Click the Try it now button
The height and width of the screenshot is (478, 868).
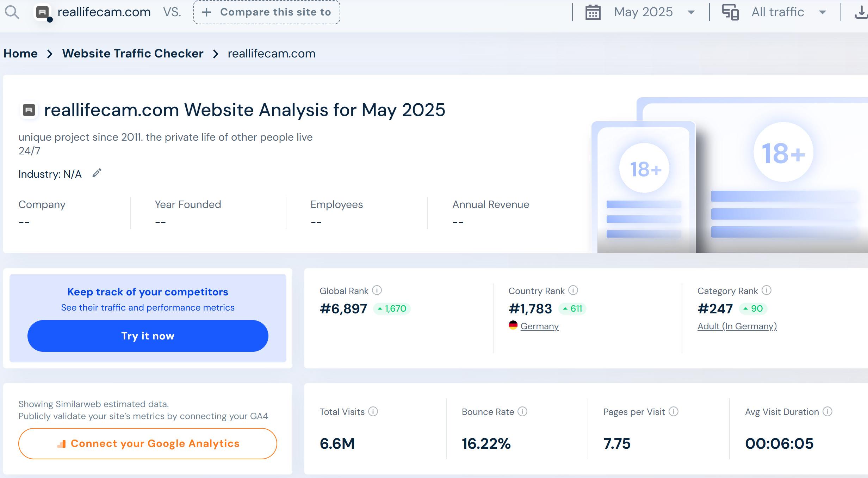[x=148, y=336]
